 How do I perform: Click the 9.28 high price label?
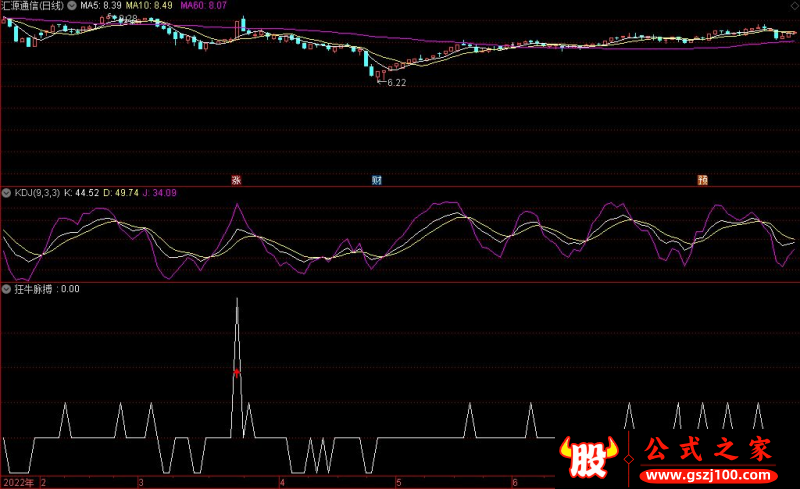pyautogui.click(x=128, y=18)
